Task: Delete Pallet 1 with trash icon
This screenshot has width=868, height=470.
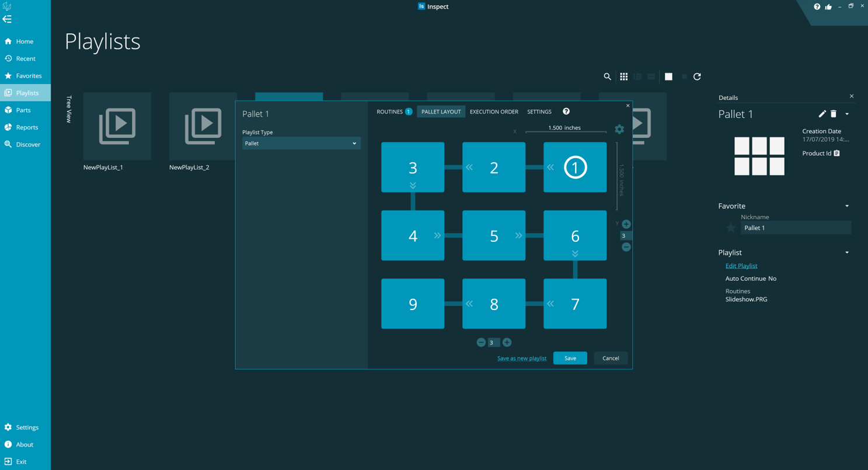Action: tap(834, 114)
